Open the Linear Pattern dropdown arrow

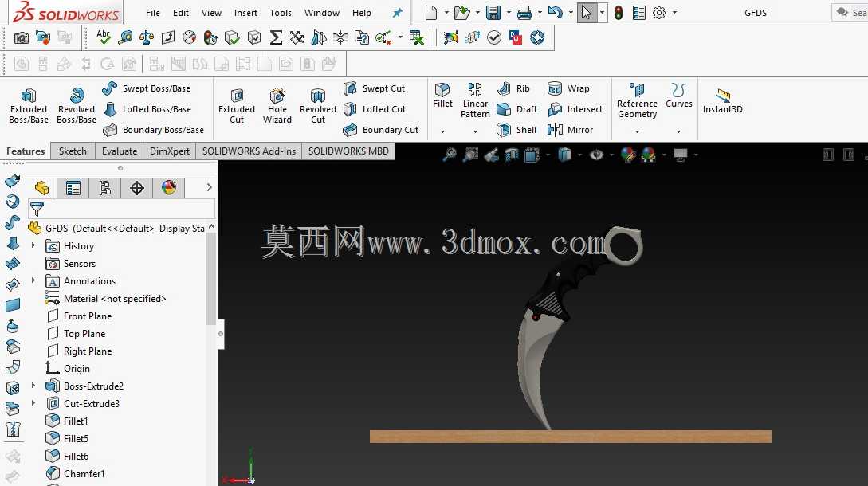475,131
